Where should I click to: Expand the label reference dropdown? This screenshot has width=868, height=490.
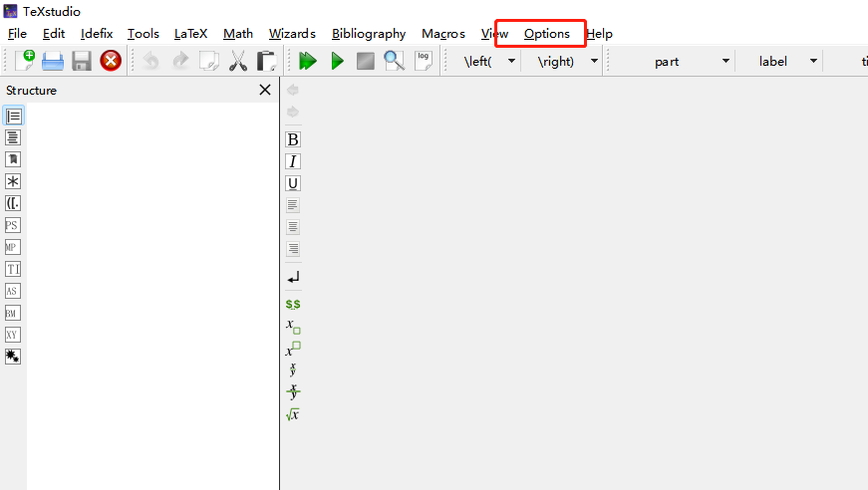[x=813, y=61]
